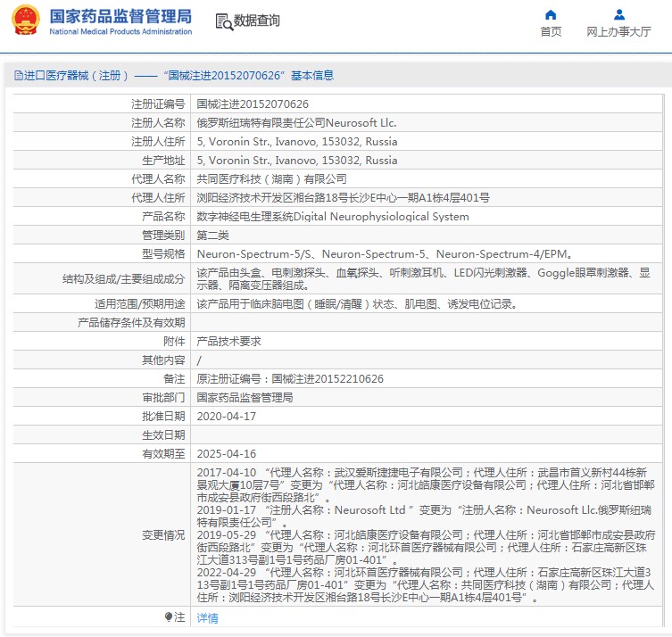Select the 产品储存条件及有效期 label
672x637 pixels.
pyautogui.click(x=131, y=323)
